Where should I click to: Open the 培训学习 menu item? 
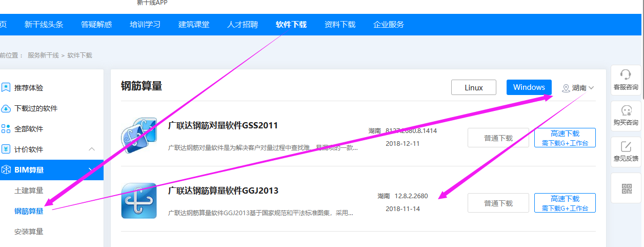pyautogui.click(x=145, y=24)
